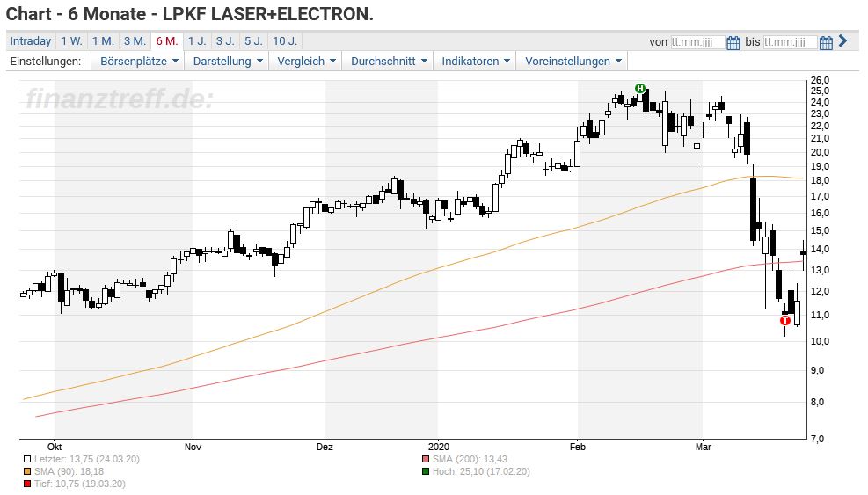This screenshot has width=868, height=495.
Task: Select the 3 M. timeframe tab
Action: click(x=135, y=41)
